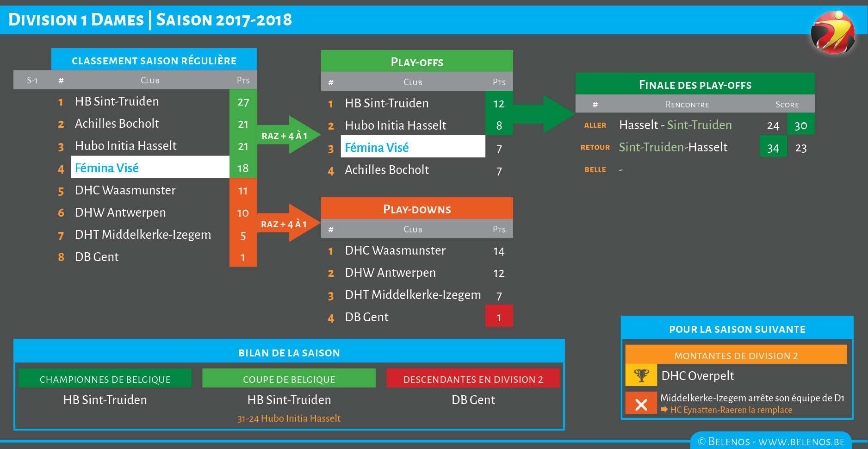Click the white X icon on orange
This screenshot has width=868, height=449.
pyautogui.click(x=641, y=404)
